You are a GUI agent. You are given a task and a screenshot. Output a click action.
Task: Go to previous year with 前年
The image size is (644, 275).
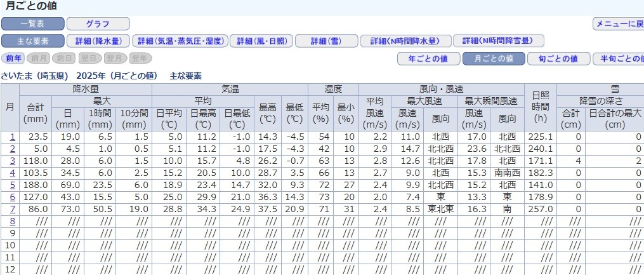pos(14,58)
